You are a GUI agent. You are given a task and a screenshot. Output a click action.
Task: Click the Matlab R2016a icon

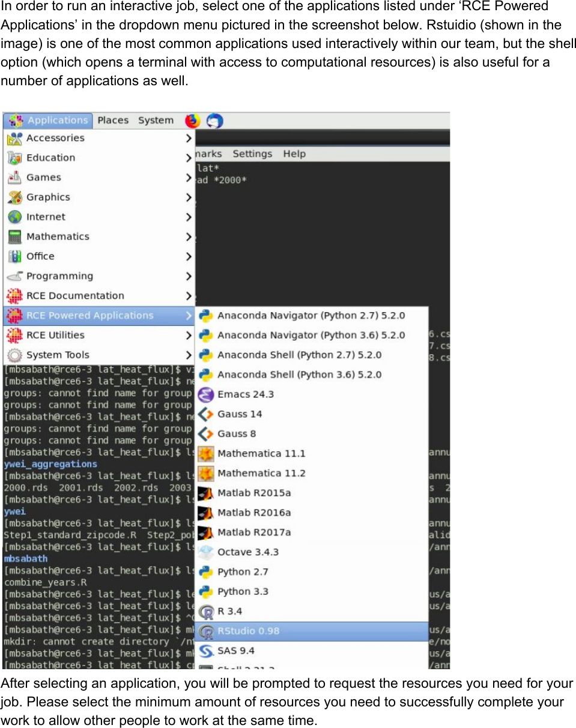(206, 514)
